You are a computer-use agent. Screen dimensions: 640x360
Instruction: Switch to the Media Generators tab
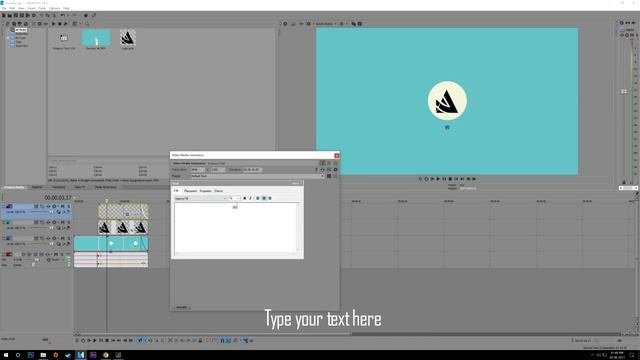tap(106, 187)
